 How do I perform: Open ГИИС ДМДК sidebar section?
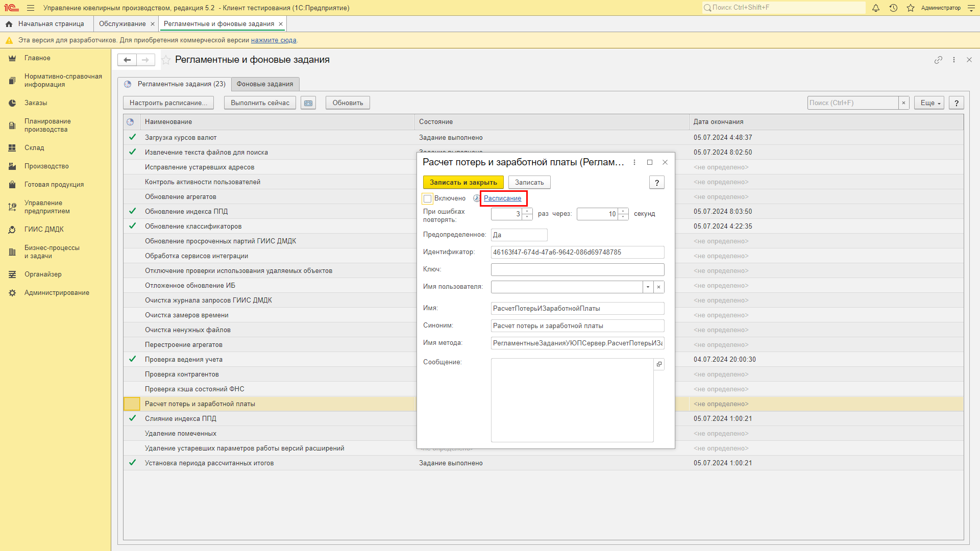click(x=44, y=230)
